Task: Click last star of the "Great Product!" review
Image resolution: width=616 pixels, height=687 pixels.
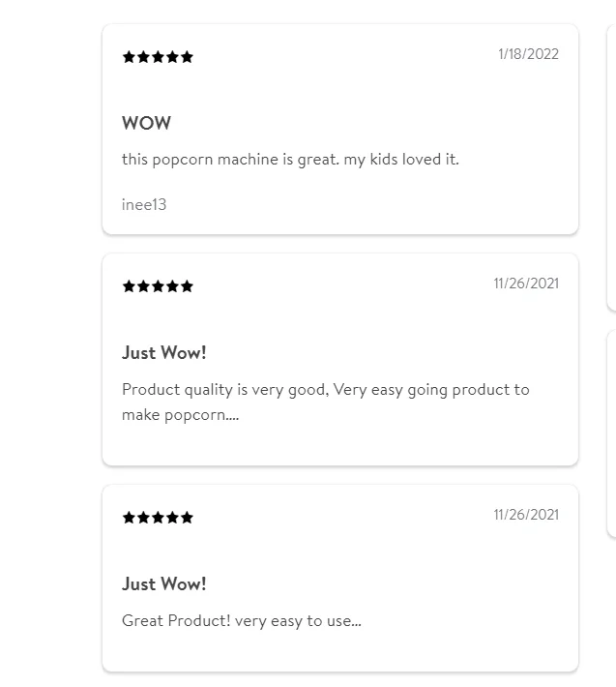Action: click(187, 518)
